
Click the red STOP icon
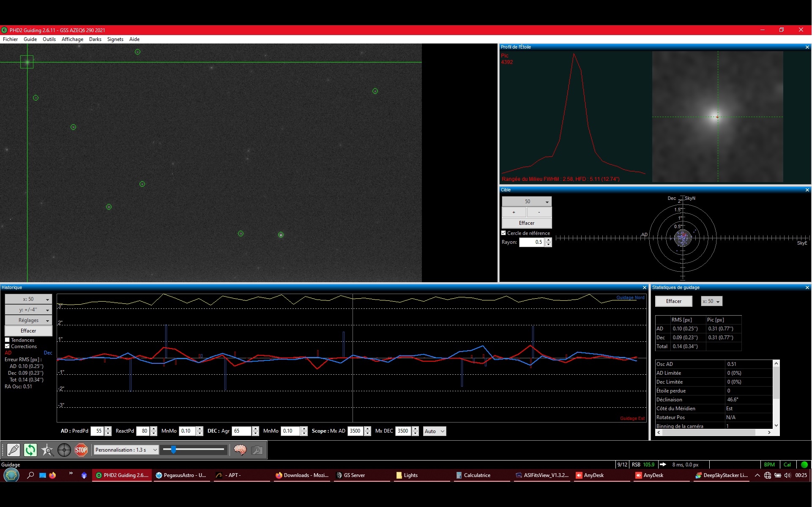81,450
